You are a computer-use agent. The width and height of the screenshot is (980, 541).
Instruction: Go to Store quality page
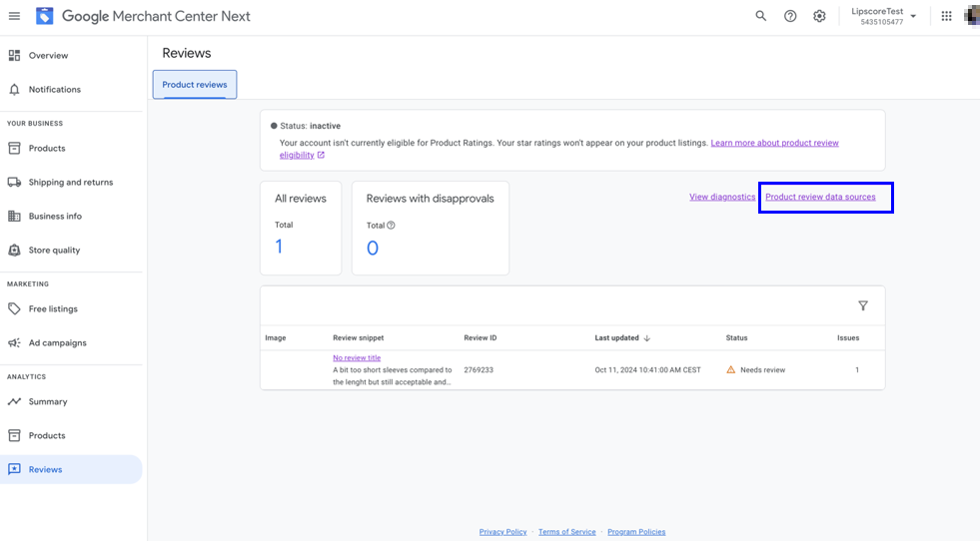point(54,251)
